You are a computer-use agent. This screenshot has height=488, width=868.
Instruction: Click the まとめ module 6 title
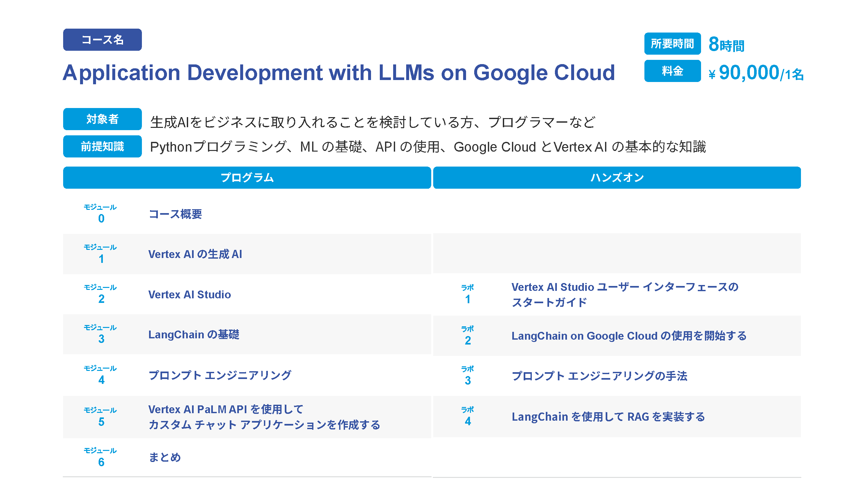point(164,457)
